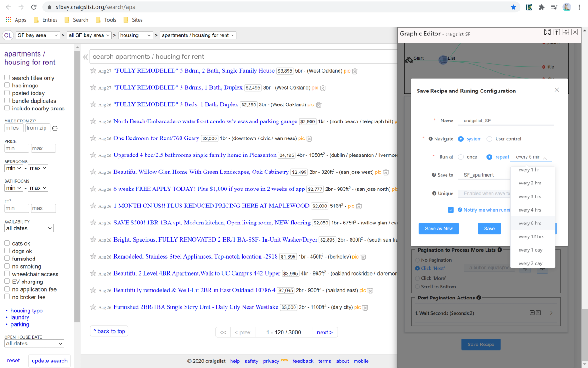Click the fullscreen icon in Graphic Editor header

547,32
